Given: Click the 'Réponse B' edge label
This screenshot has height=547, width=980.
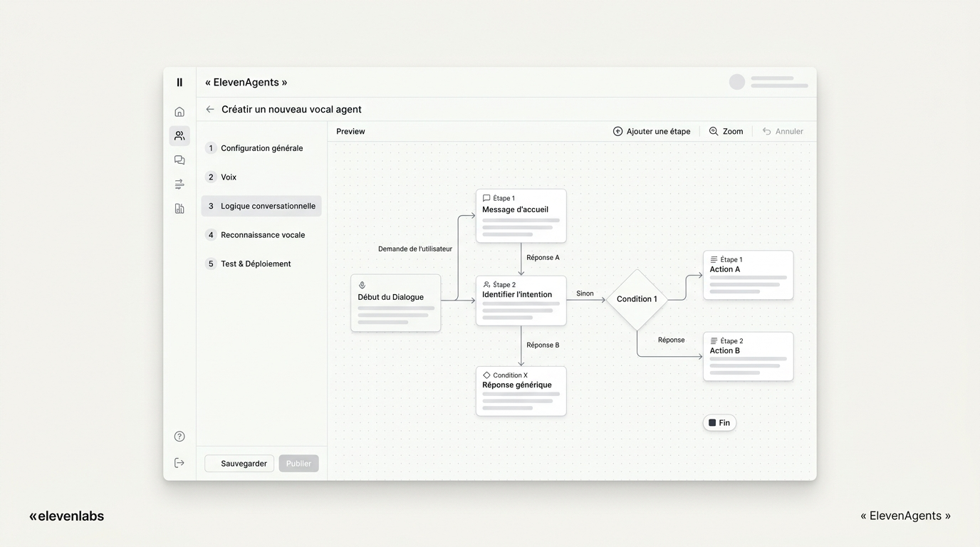Looking at the screenshot, I should (543, 345).
